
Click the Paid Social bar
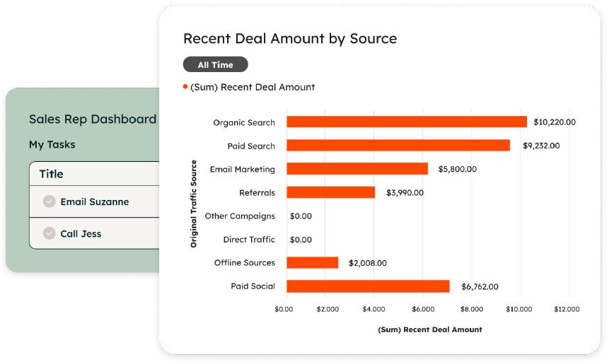[x=368, y=286]
